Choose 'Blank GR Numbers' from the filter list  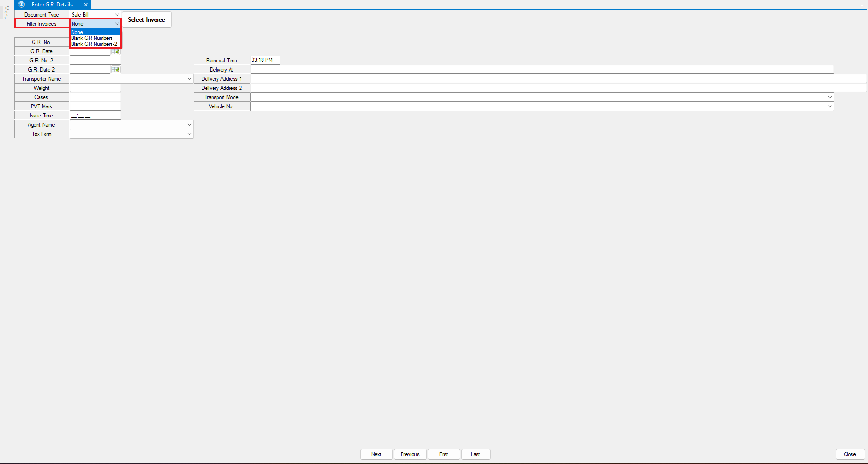pos(92,38)
